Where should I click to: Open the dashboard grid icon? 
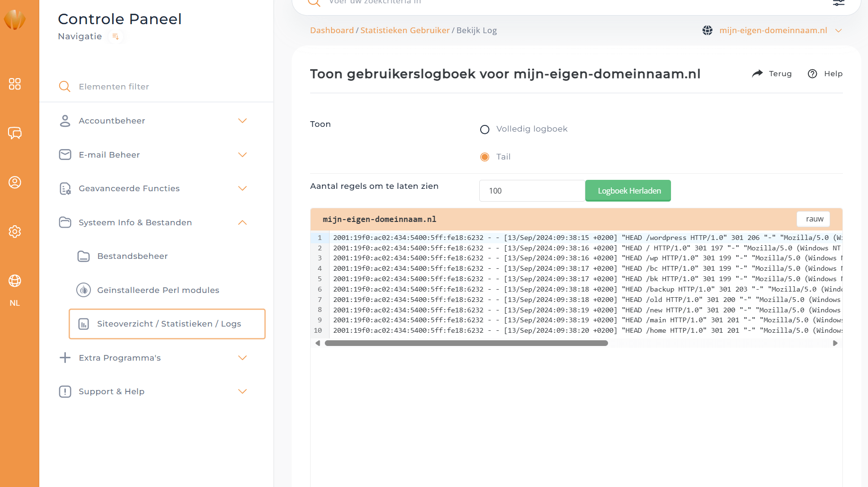coord(15,84)
